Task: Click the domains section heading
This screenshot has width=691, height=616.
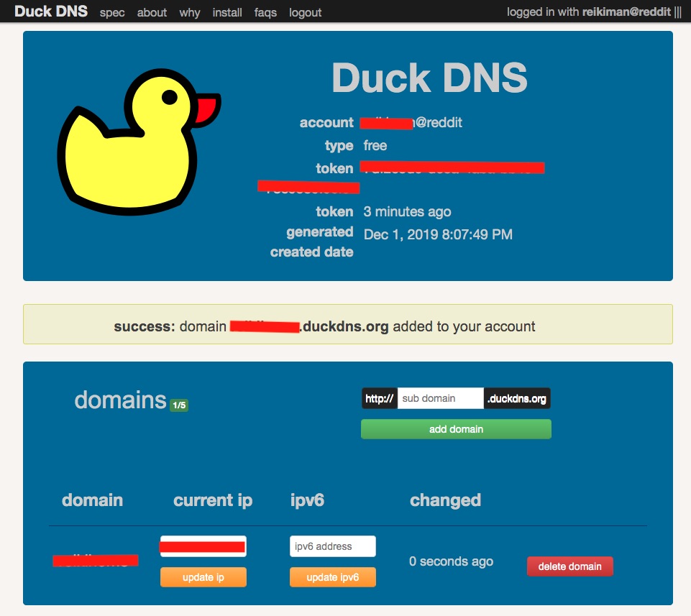Action: click(120, 400)
